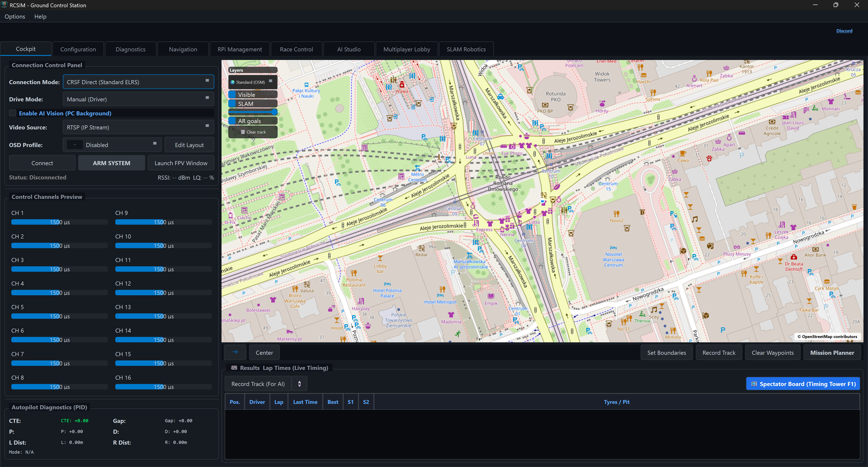Viewport: 868px width, 467px height.
Task: Click the Edit Layout button
Action: 189,145
